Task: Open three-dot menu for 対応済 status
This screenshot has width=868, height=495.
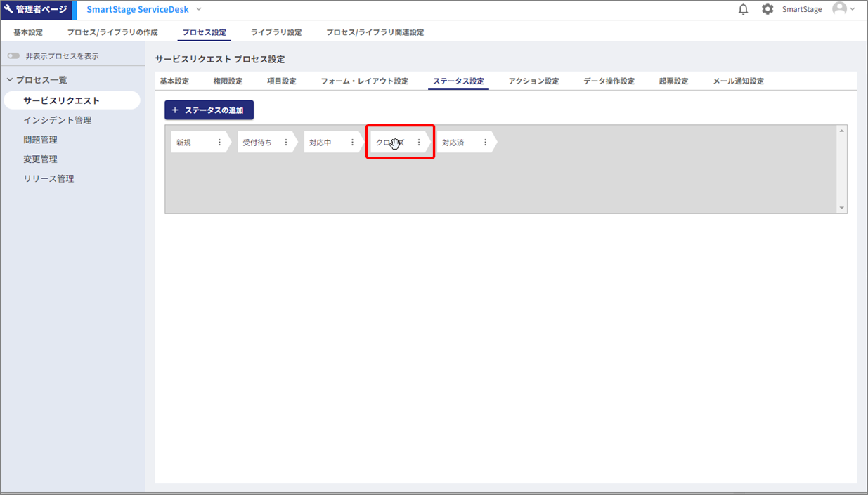Action: tap(485, 143)
